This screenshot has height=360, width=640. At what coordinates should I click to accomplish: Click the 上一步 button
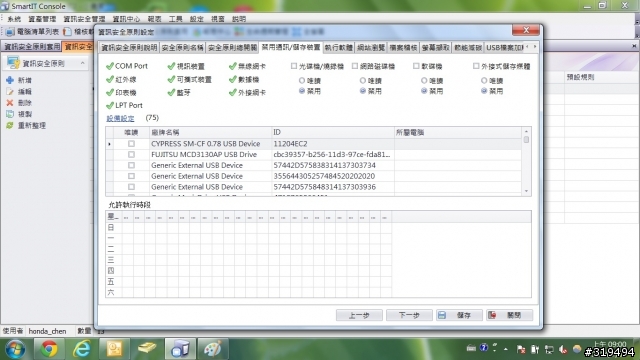359,315
